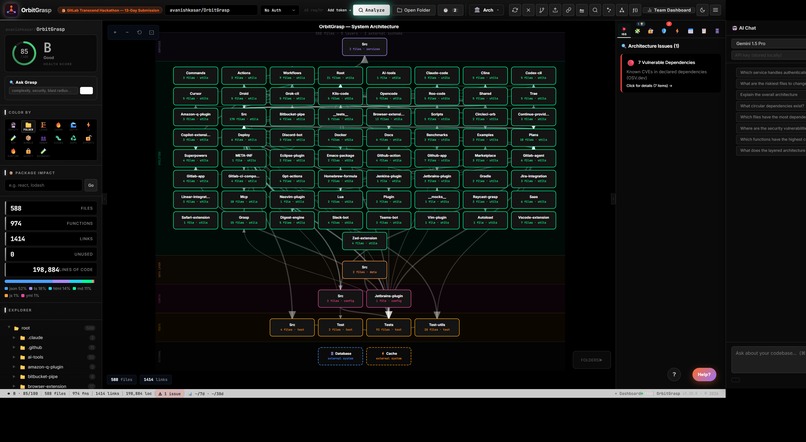Click the Ask about your codebase textbox
The height and width of the screenshot is (442, 806).
click(768, 359)
